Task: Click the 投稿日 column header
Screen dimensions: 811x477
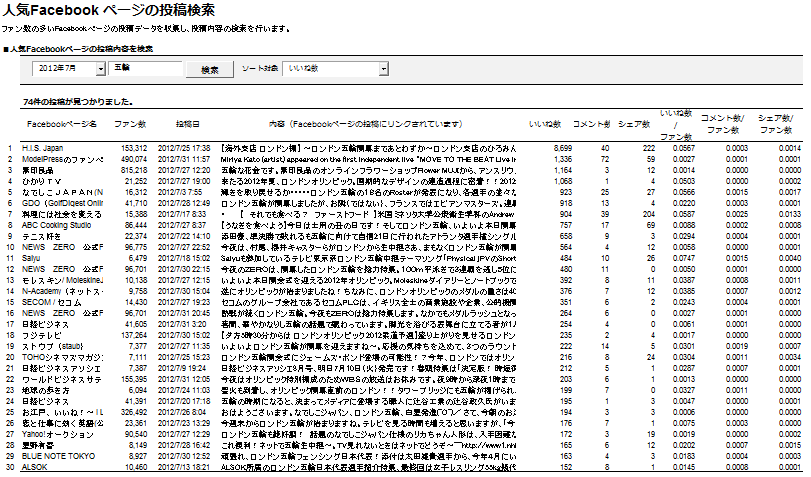Action: click(x=187, y=124)
